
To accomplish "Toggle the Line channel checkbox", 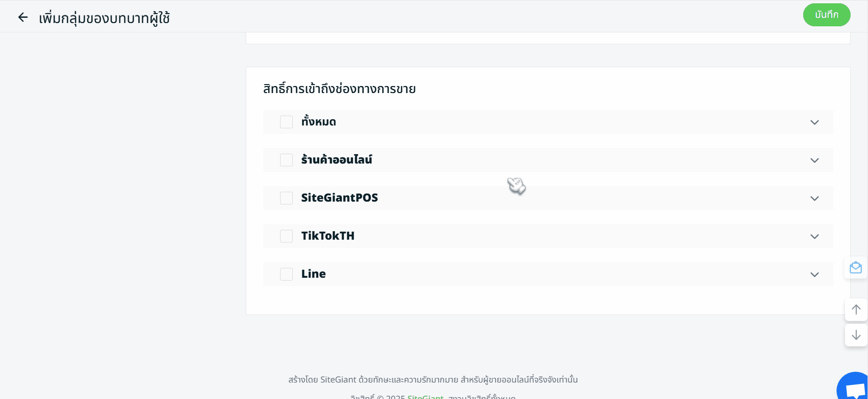I will click(286, 274).
